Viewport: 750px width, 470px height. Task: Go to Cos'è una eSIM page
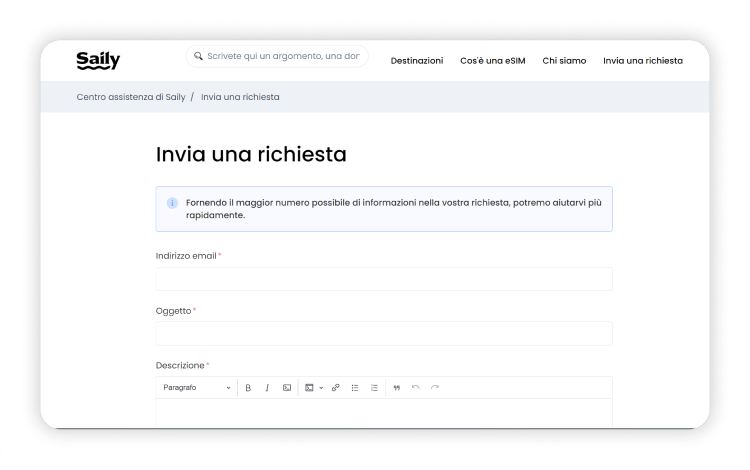492,61
